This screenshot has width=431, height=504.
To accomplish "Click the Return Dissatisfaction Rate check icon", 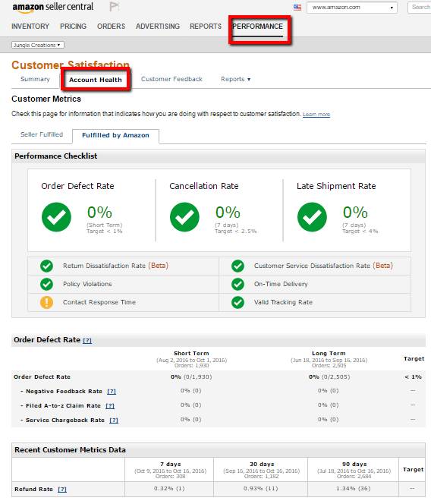I will point(46,266).
